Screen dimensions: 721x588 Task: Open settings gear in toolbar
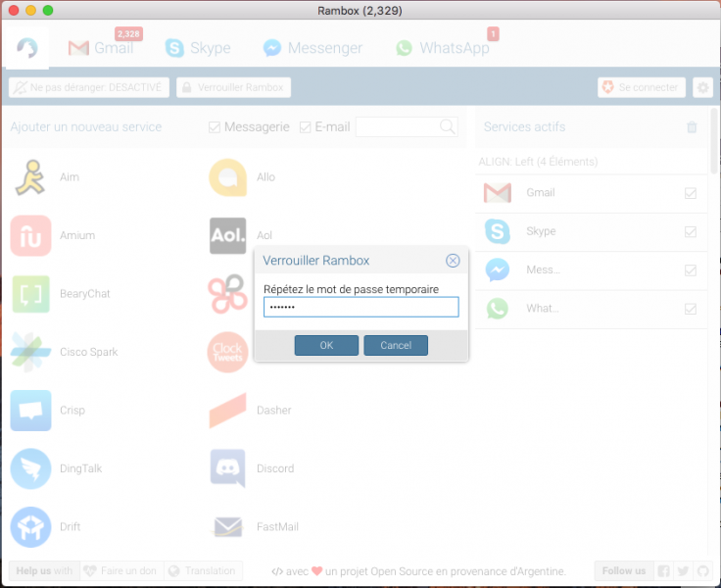point(702,87)
